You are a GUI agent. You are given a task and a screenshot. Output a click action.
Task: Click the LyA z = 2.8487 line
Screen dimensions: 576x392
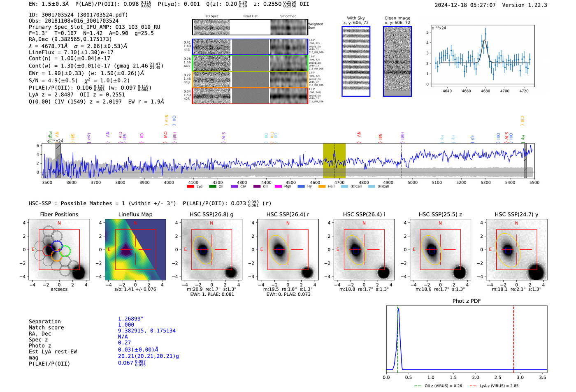coord(51,95)
